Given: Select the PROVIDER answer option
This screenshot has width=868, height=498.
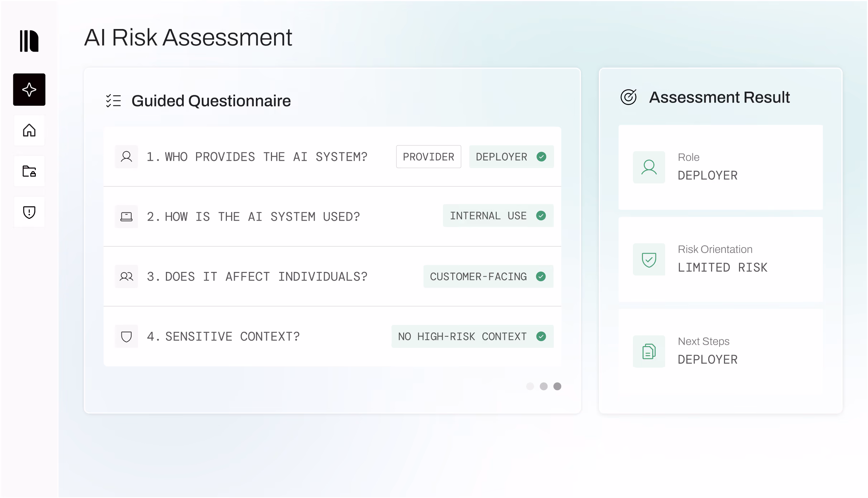Looking at the screenshot, I should (428, 157).
